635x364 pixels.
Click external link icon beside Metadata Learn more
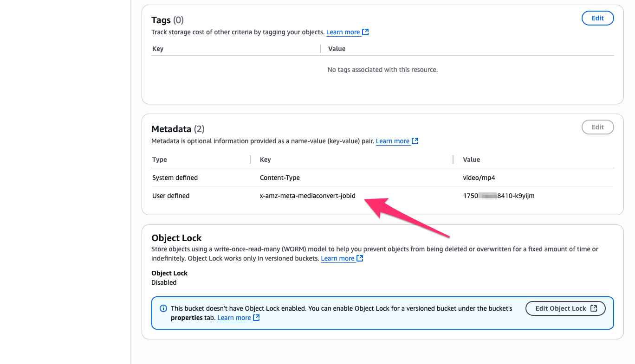(x=415, y=141)
